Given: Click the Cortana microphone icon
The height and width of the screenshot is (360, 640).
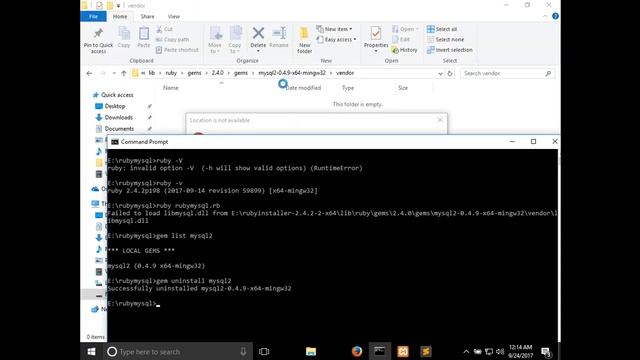Looking at the screenshot, I should click(243, 351).
